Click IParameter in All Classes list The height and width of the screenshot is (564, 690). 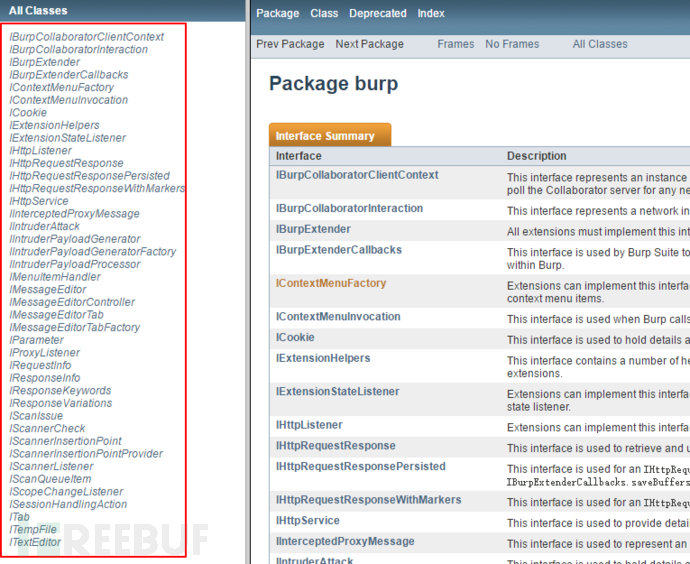click(36, 341)
